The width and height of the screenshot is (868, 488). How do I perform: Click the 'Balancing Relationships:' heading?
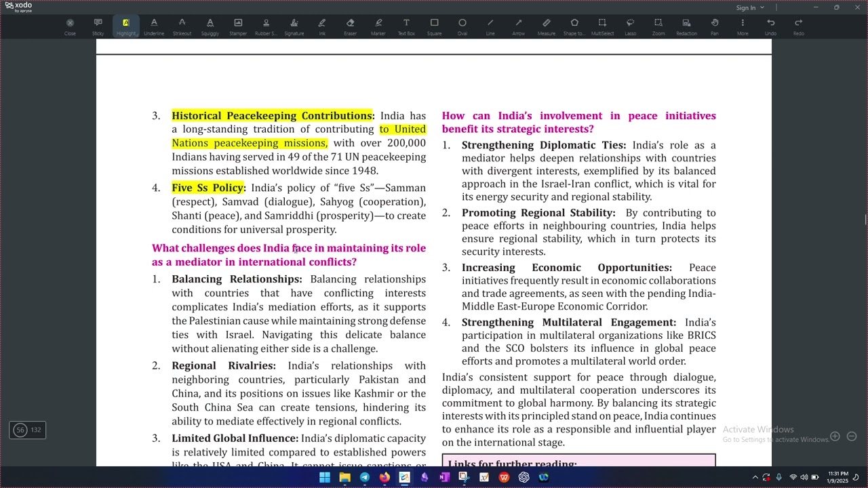[x=237, y=279]
